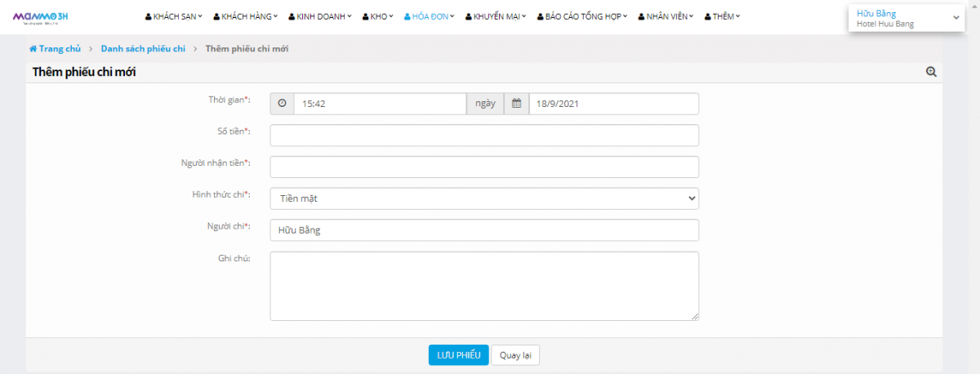Open the KHUYẾN MẠI dropdown menu
The width and height of the screenshot is (980, 392).
tap(496, 17)
